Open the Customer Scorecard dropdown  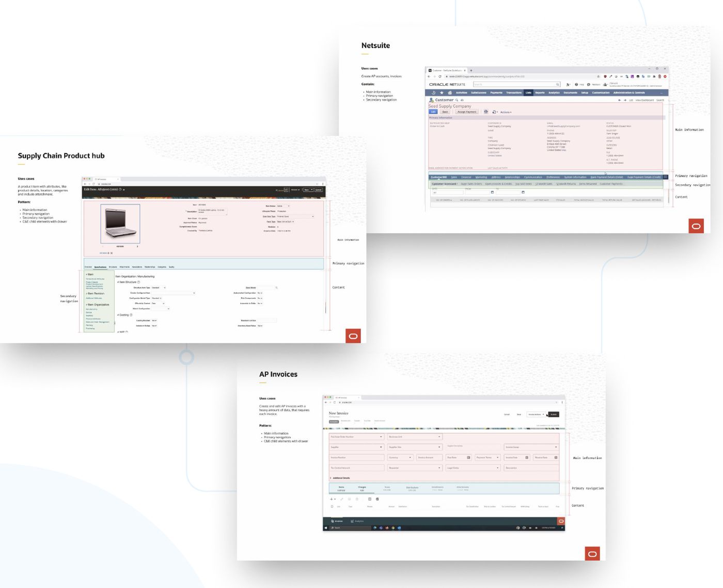[445, 184]
